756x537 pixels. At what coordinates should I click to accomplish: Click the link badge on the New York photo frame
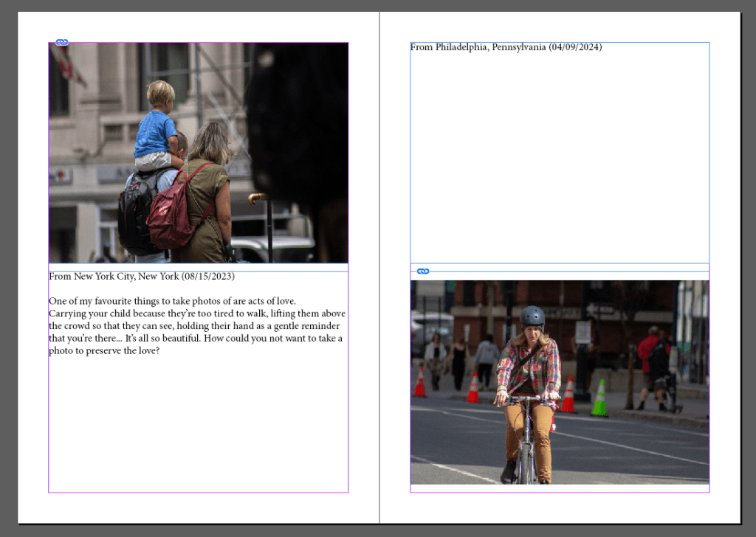click(x=62, y=43)
